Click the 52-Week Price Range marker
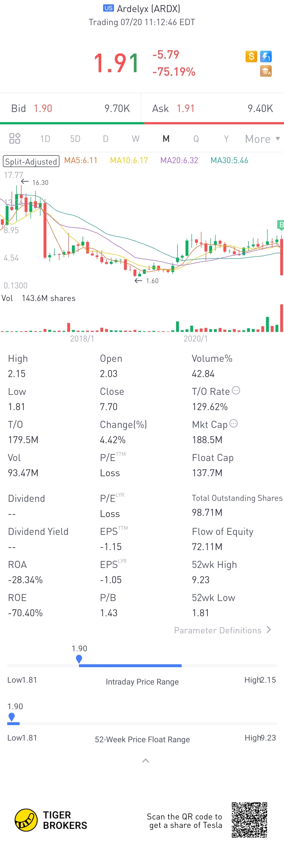Viewport: 284px width, 868px height. click(11, 717)
